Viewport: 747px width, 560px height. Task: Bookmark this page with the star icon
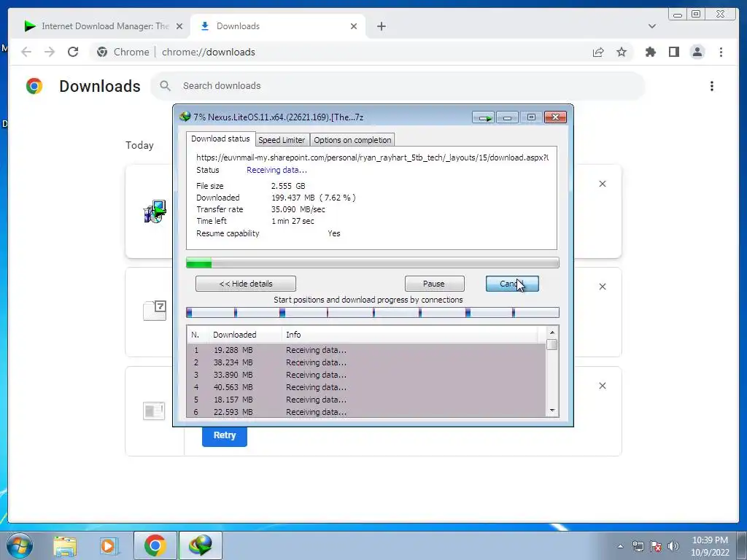point(622,52)
